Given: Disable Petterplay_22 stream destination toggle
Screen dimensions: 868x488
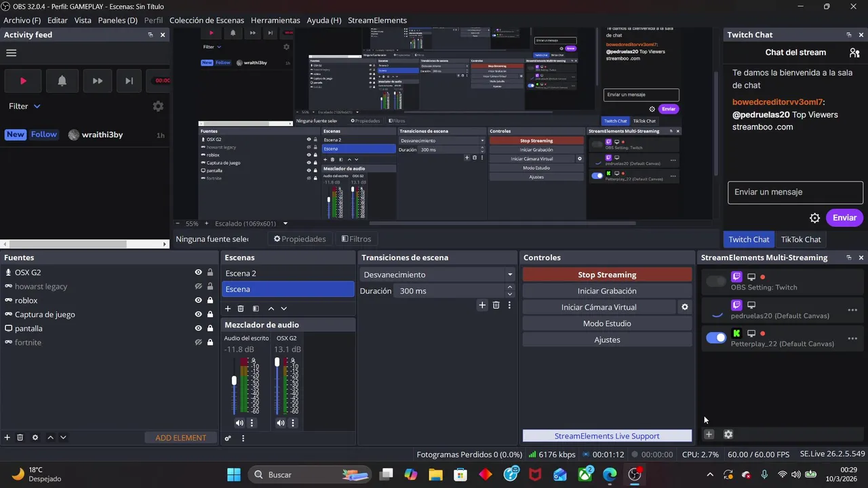Looking at the screenshot, I should pyautogui.click(x=716, y=338).
